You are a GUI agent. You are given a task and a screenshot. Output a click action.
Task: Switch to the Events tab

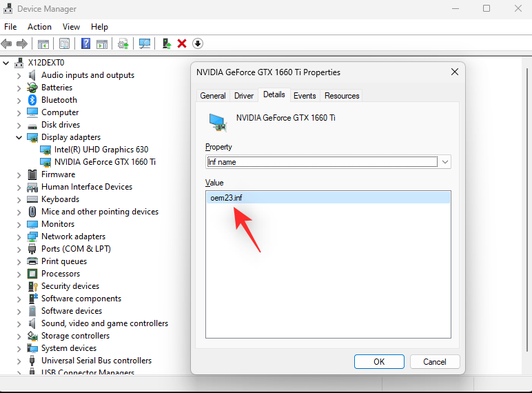click(x=305, y=96)
